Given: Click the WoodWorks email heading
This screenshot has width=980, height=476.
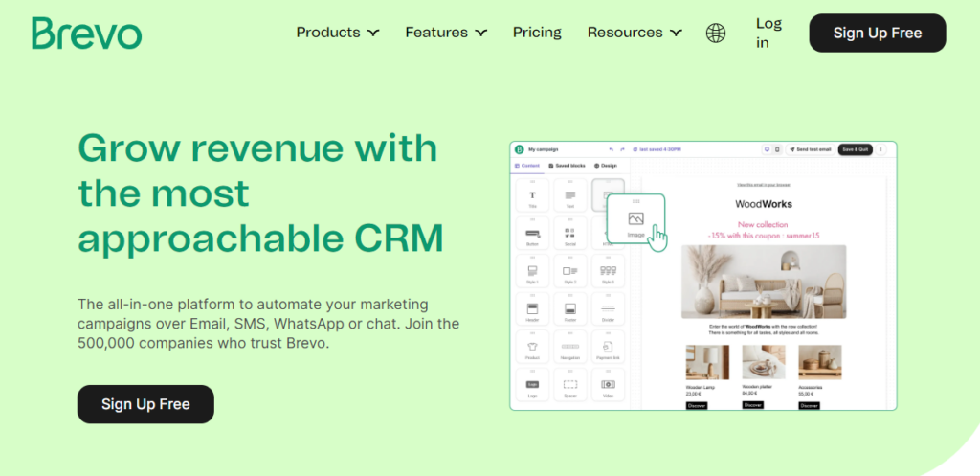Looking at the screenshot, I should (764, 204).
